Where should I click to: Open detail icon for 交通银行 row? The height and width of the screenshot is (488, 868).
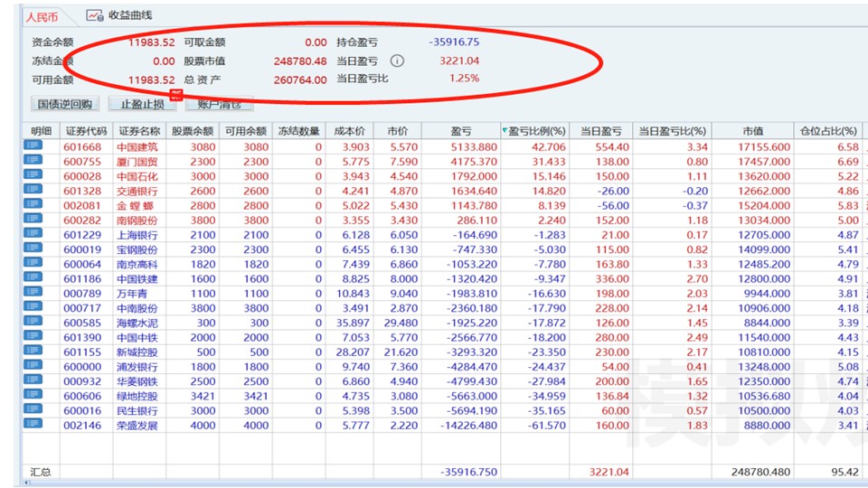pos(33,189)
